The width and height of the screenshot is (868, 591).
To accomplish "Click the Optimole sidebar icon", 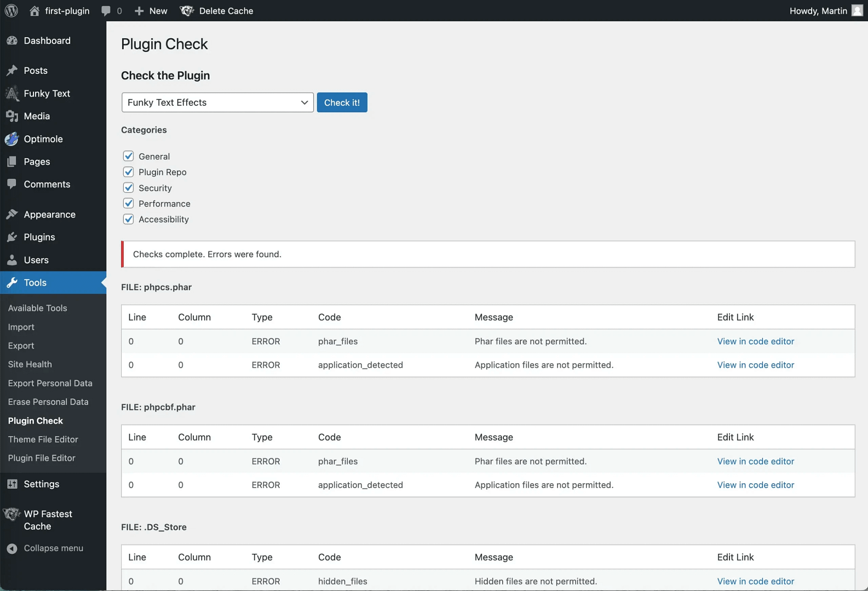I will 12,139.
